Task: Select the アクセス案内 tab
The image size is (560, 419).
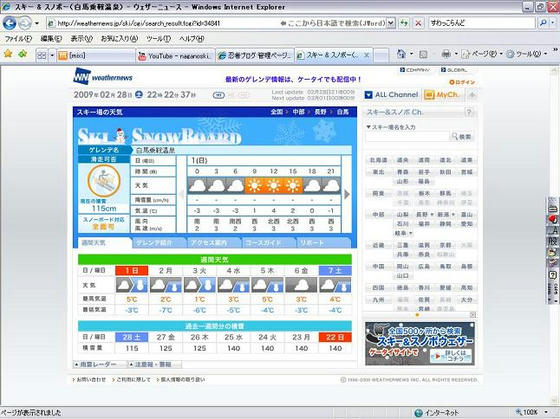Action: pos(214,243)
